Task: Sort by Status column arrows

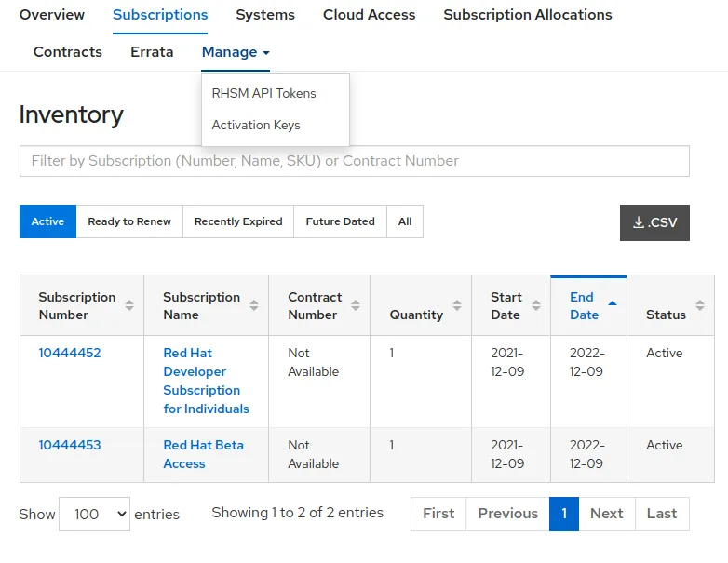Action: 700,305
